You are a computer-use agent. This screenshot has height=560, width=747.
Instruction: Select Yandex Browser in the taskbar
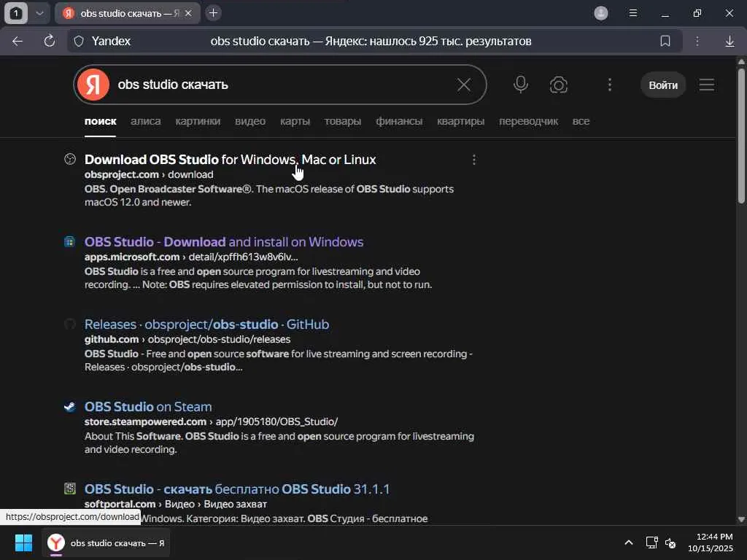click(x=106, y=542)
